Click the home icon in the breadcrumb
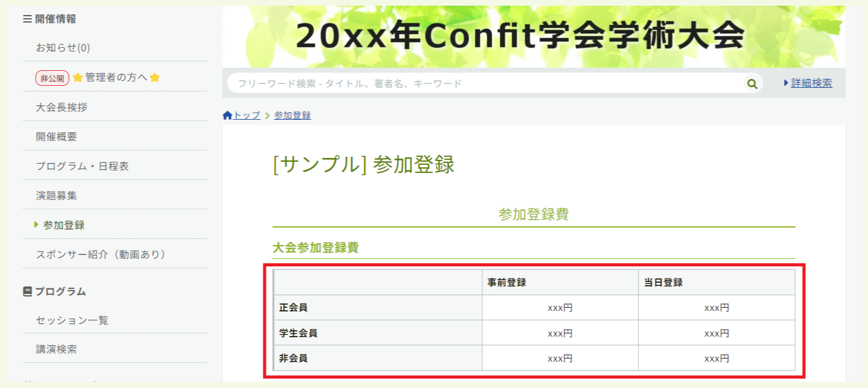868x388 pixels. tap(226, 115)
